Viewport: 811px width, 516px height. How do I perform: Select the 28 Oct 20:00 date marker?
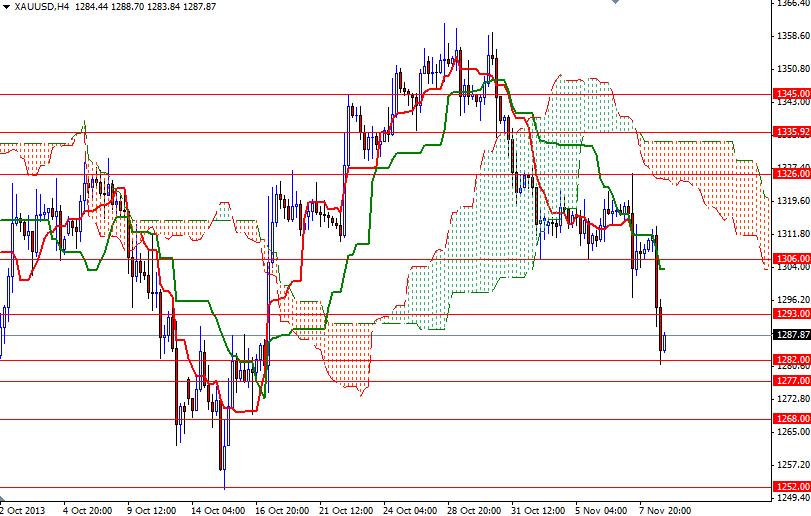[x=472, y=508]
